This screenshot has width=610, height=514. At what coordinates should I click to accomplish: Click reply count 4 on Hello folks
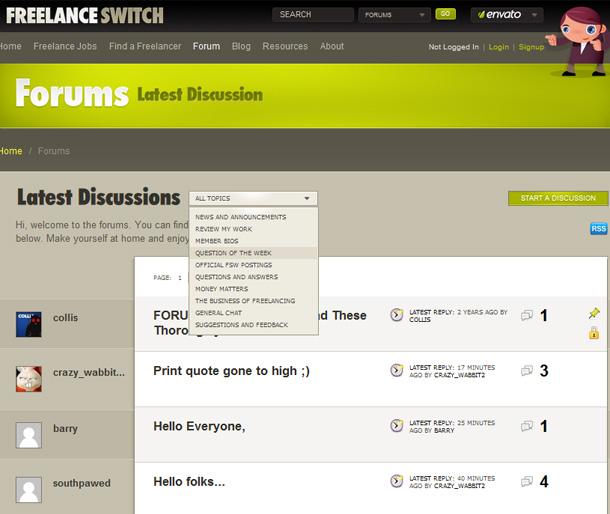[544, 482]
